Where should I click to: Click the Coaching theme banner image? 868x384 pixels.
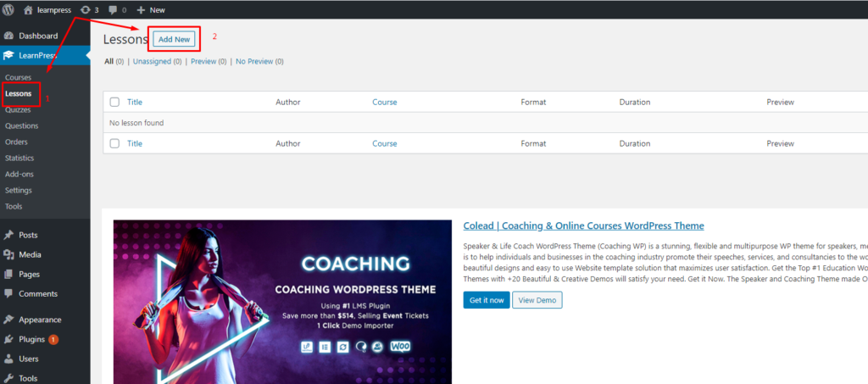pyautogui.click(x=282, y=302)
